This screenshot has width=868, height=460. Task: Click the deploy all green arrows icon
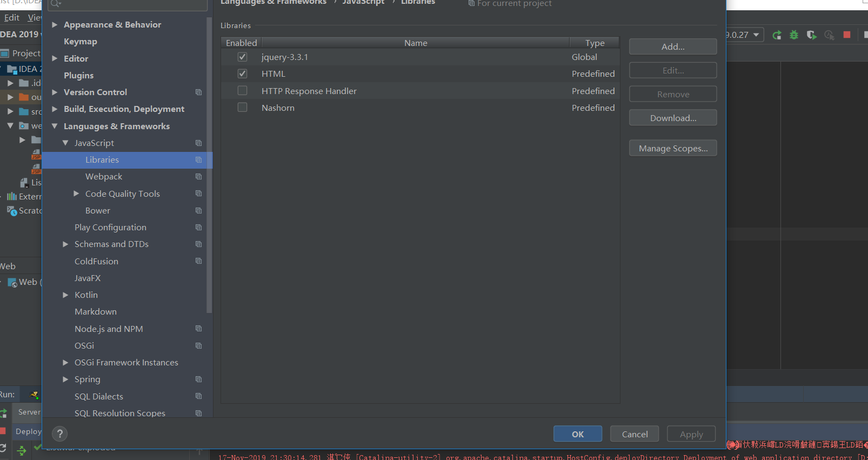pos(22,450)
